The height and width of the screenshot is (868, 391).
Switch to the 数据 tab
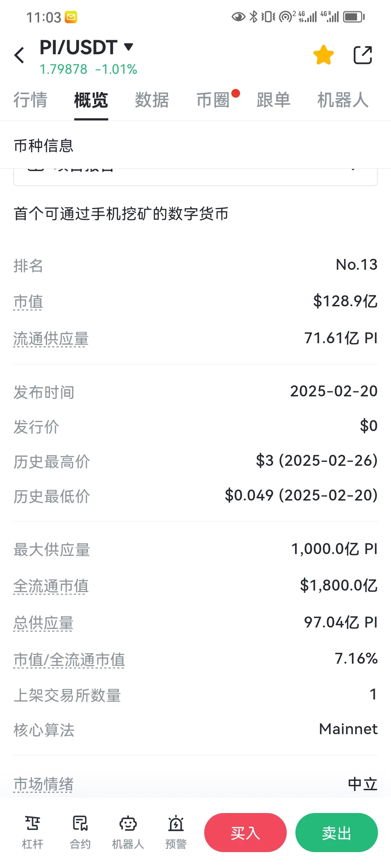click(x=152, y=100)
